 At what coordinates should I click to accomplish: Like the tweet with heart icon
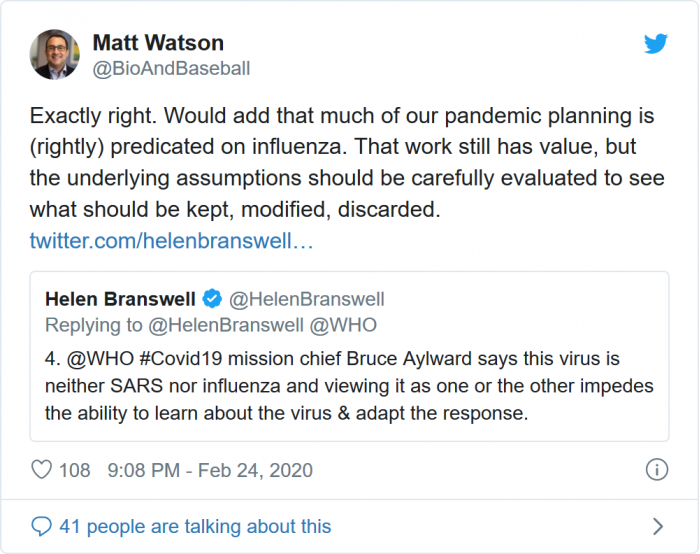coord(42,470)
